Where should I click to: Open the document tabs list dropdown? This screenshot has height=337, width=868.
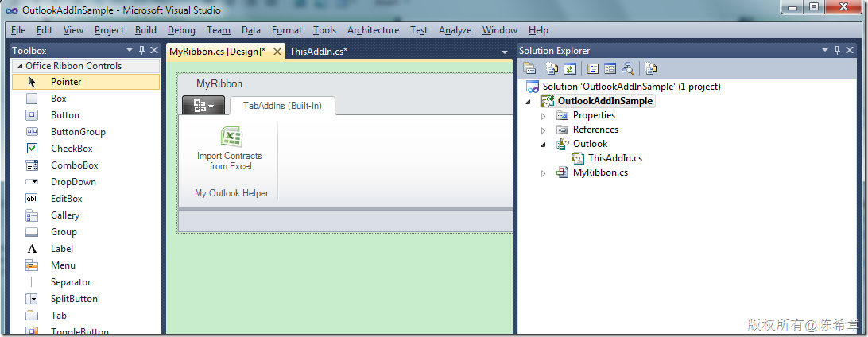[504, 52]
